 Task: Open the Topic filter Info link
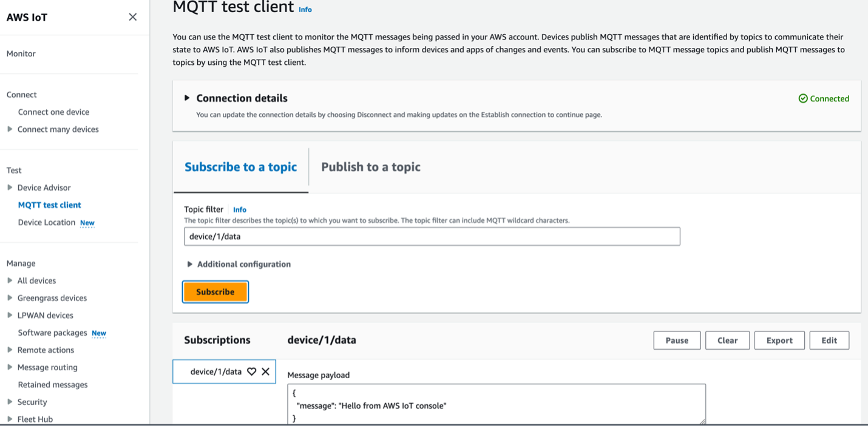click(x=240, y=209)
